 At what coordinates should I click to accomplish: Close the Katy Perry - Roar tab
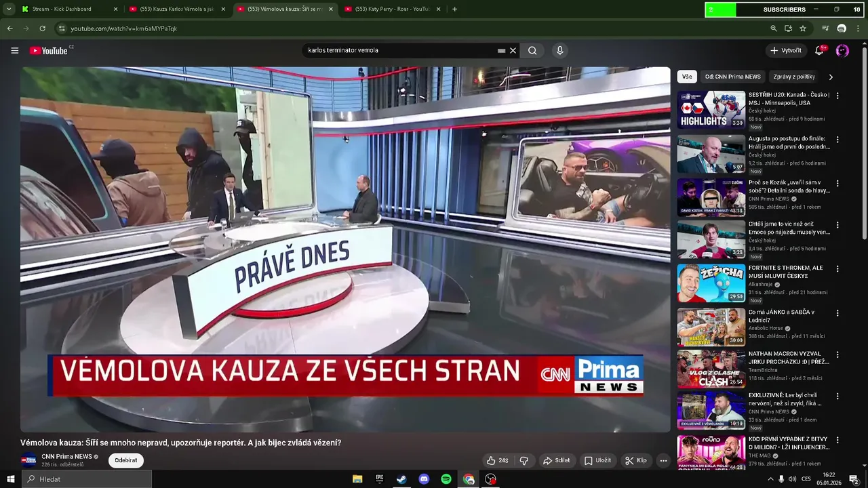click(438, 9)
